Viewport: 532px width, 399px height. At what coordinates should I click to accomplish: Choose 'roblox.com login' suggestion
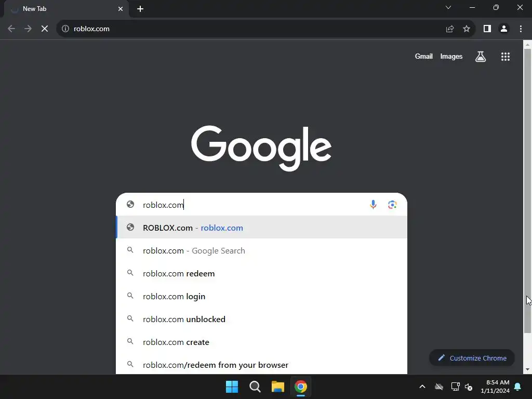coord(262,296)
